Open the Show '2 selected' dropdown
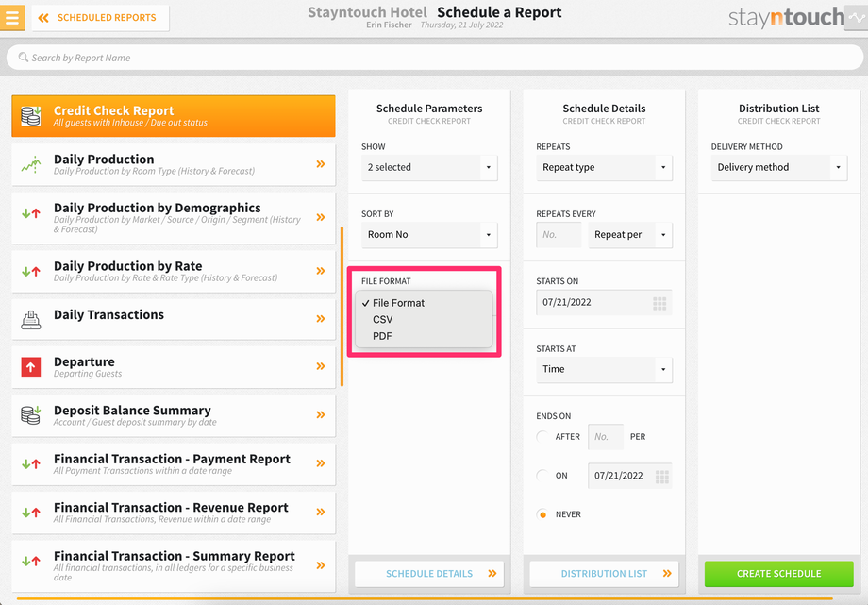The height and width of the screenshot is (605, 868). point(429,167)
